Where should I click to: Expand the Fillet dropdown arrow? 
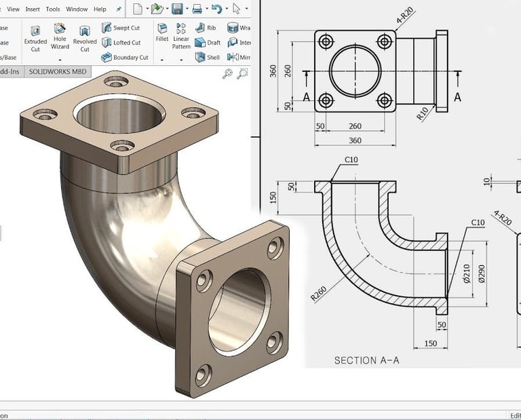click(162, 60)
